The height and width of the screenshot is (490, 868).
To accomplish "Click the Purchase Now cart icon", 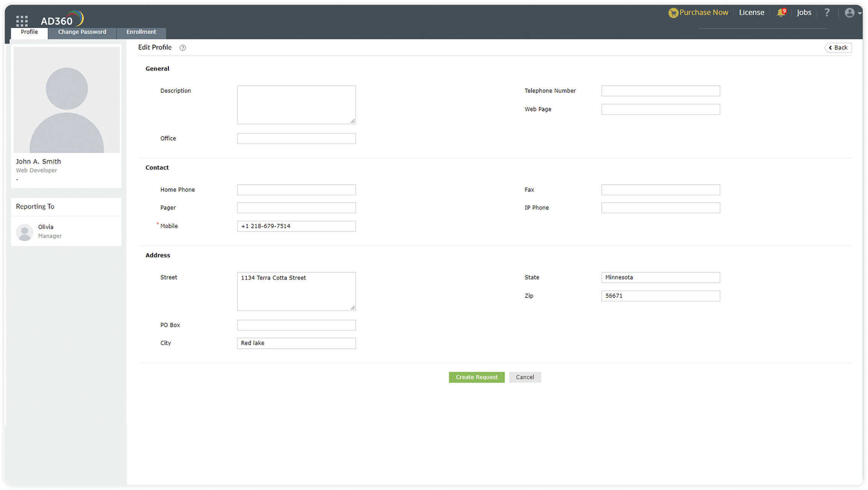I will [x=672, y=13].
